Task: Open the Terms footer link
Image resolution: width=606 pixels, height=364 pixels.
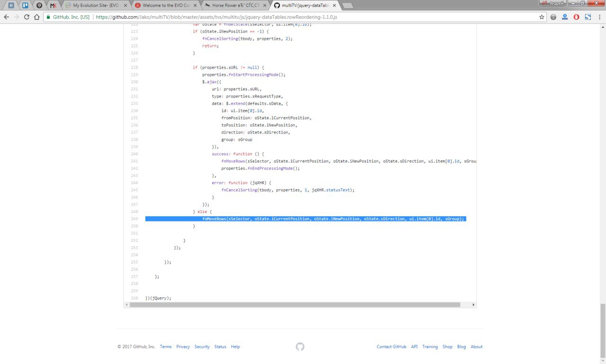Action: 166,346
